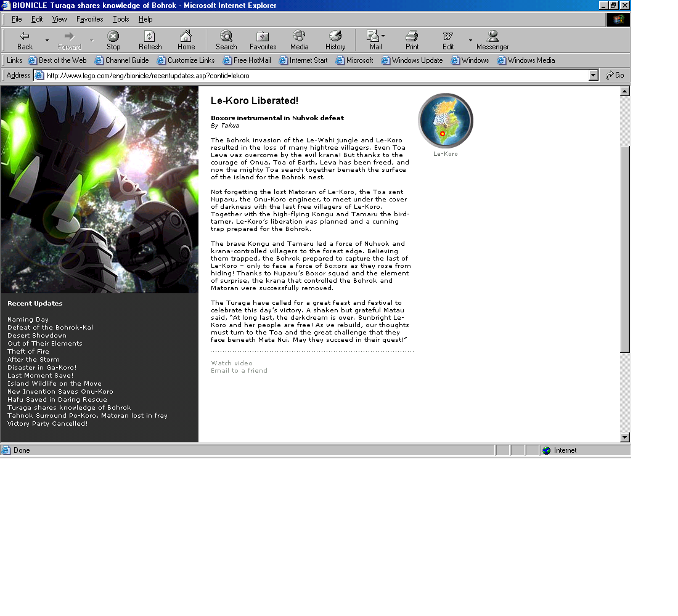
Task: Open Tahnok Surround Po-Koro update
Action: (x=88, y=415)
